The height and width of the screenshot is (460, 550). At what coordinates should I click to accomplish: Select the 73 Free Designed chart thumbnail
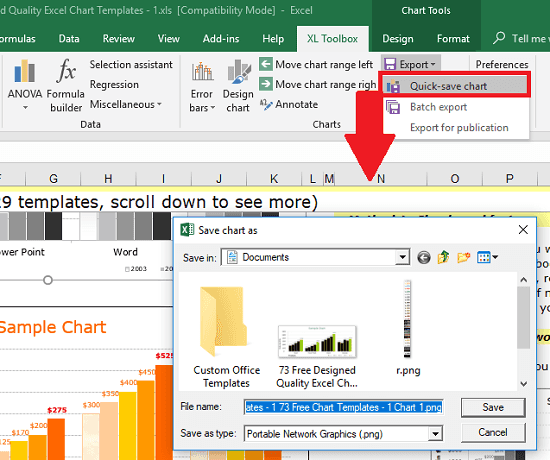coord(317,356)
